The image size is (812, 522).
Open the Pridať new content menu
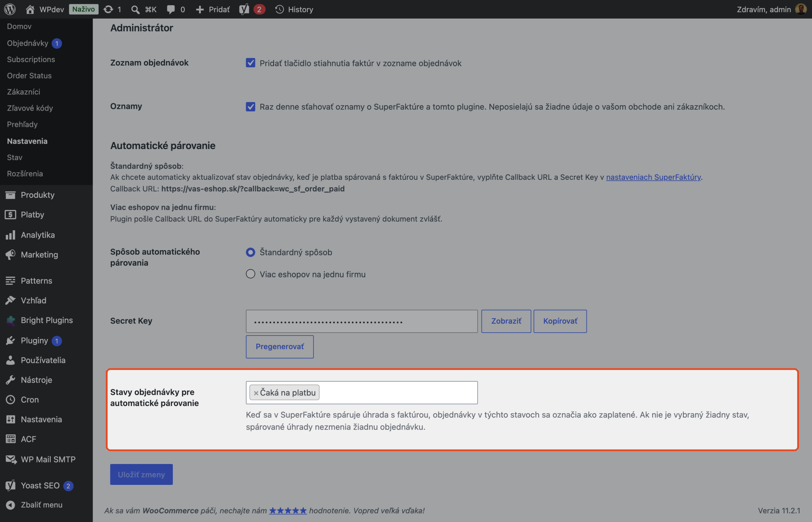pyautogui.click(x=213, y=9)
